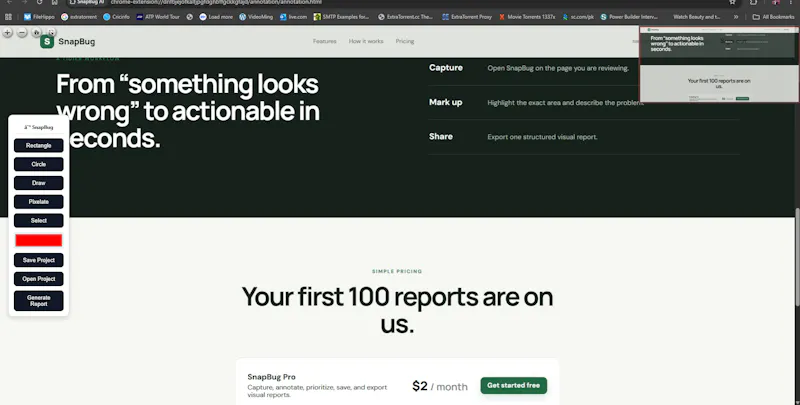The height and width of the screenshot is (405, 800).
Task: Activate the Draw tool
Action: (x=39, y=183)
